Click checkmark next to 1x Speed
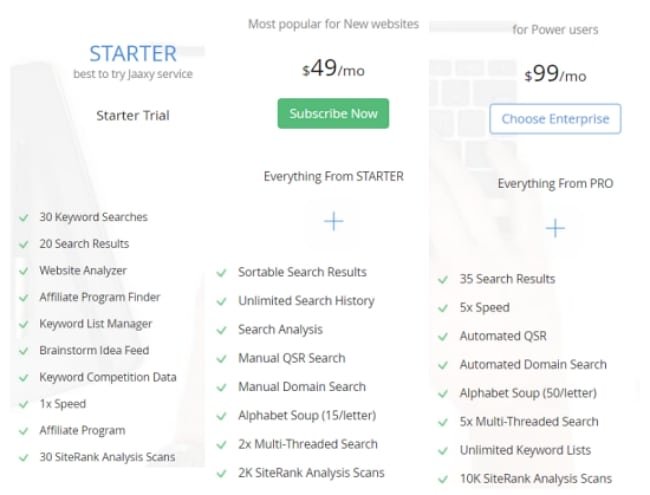Screen dimensions: 650x495 [x=24, y=405]
